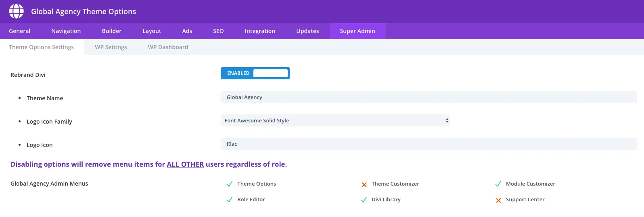
Task: Click the globe logo icon in header
Action: [16, 11]
